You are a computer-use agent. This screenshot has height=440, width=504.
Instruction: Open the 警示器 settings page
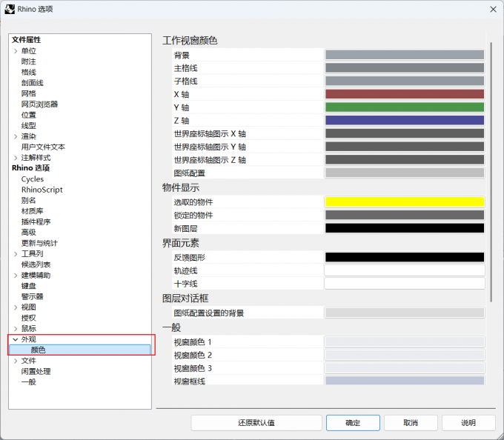[x=32, y=296]
